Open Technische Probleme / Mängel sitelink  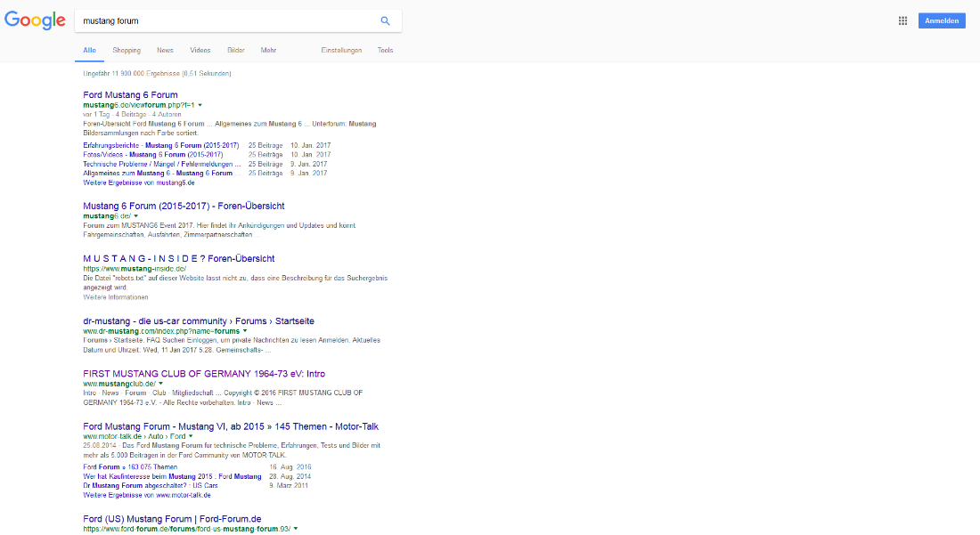click(x=162, y=164)
